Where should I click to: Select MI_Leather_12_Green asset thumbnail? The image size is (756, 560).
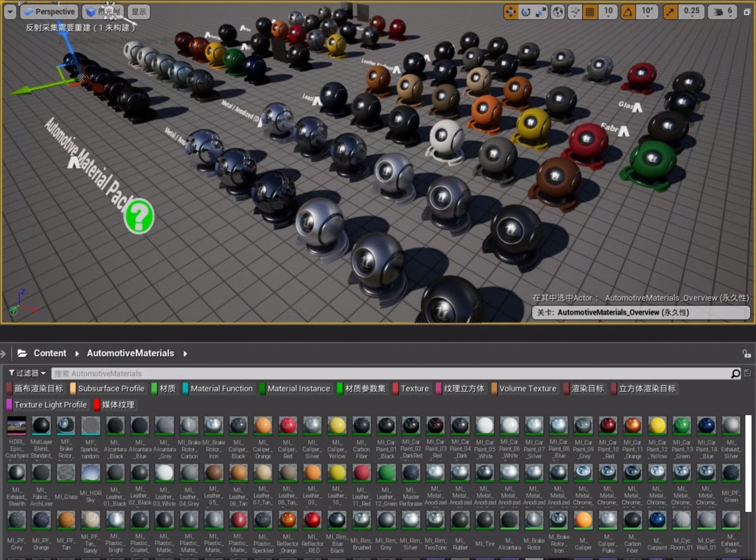tap(386, 473)
